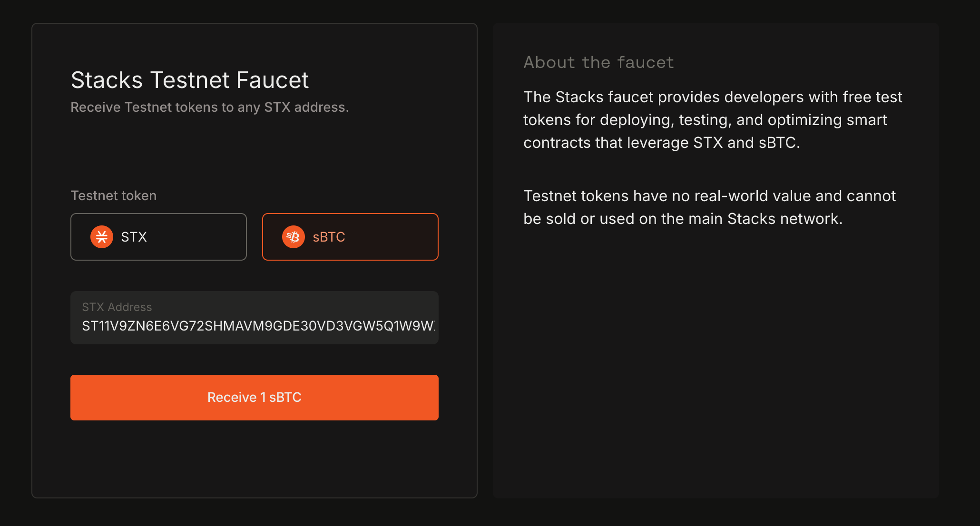The image size is (980, 526).
Task: Click the entered ST11V9ZN6E6 address text
Action: (x=258, y=326)
